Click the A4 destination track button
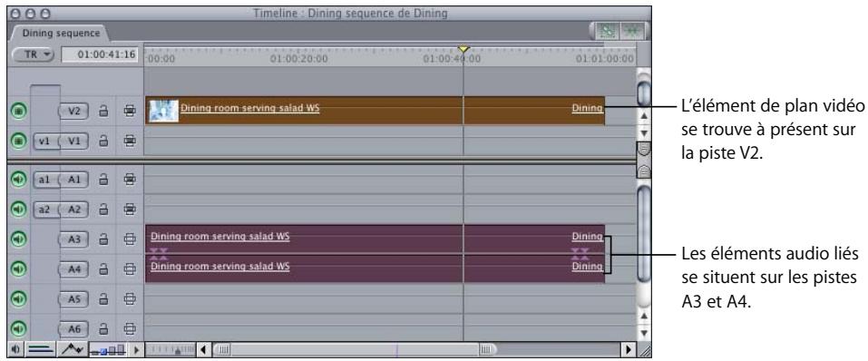Viewport: 868px width, 361px height. pos(73,269)
